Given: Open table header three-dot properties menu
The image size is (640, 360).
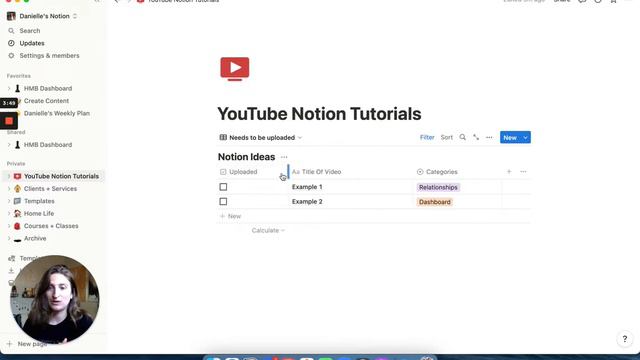Looking at the screenshot, I should point(523,172).
